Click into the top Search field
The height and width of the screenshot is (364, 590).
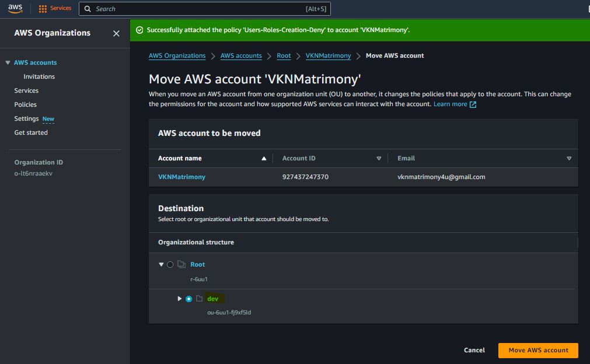click(198, 9)
